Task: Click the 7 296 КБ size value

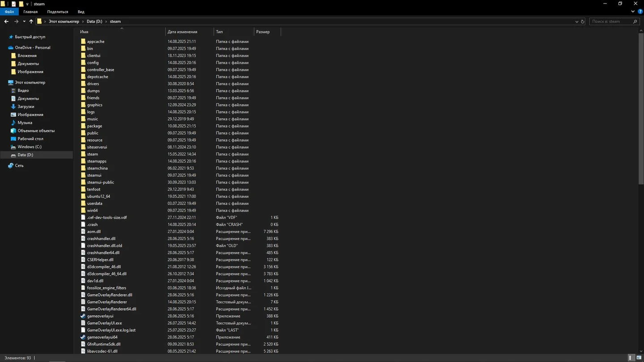Action: coord(271,232)
